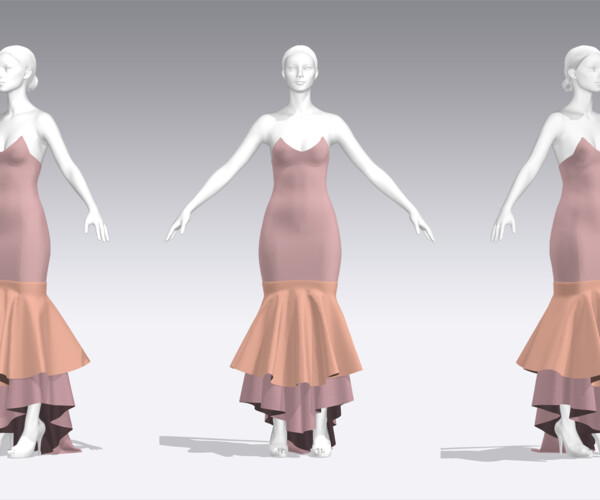Select the right mannequin's pink bodice

coord(578,214)
